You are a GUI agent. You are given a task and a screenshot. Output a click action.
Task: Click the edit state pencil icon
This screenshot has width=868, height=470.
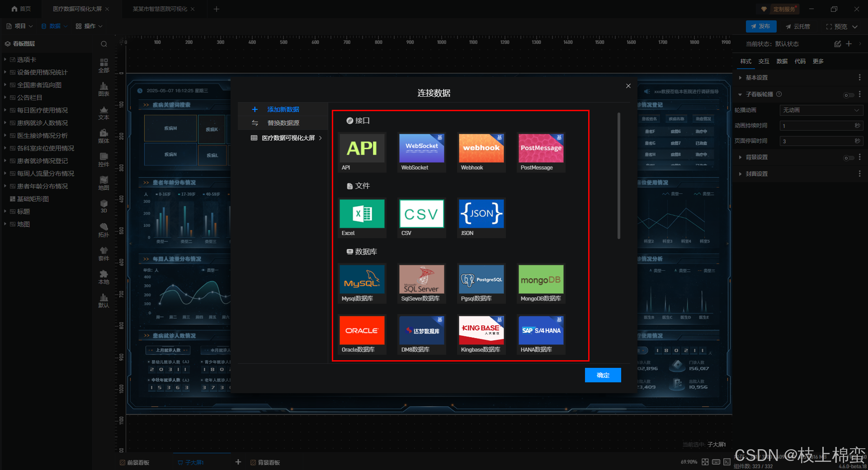837,44
